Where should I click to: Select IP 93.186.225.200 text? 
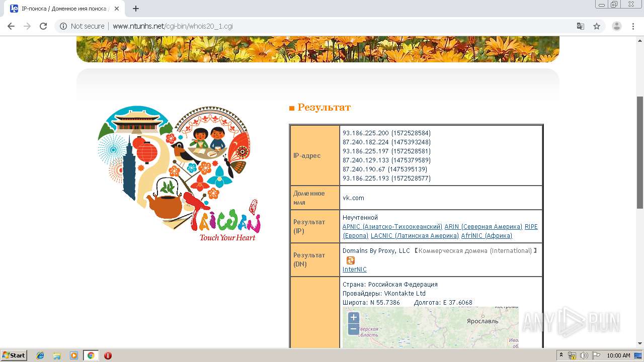click(366, 133)
